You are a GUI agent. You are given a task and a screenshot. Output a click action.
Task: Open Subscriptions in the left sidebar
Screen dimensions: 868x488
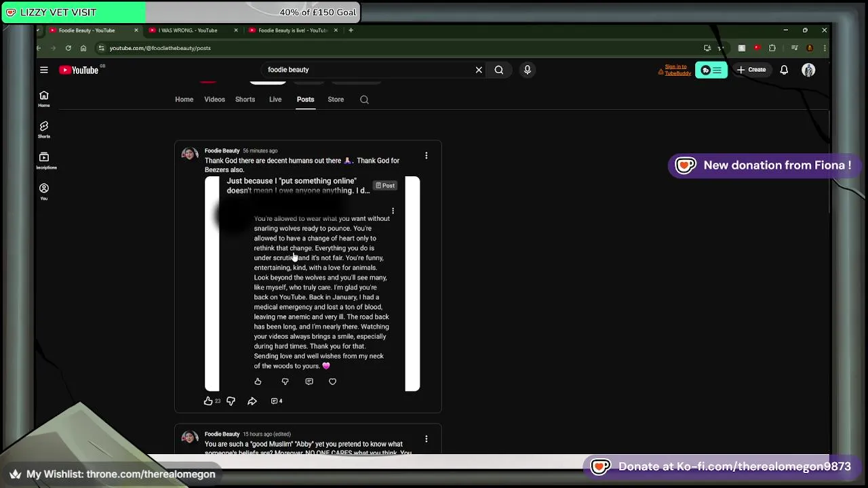(44, 161)
